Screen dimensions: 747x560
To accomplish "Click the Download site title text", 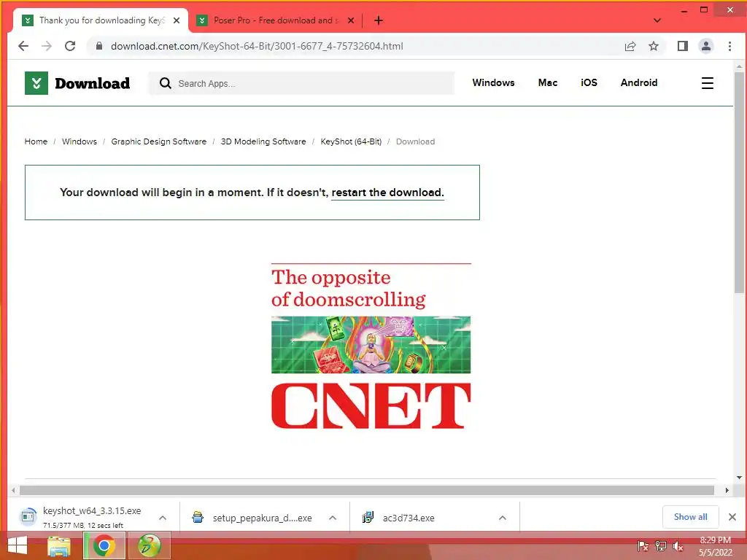I will (93, 83).
